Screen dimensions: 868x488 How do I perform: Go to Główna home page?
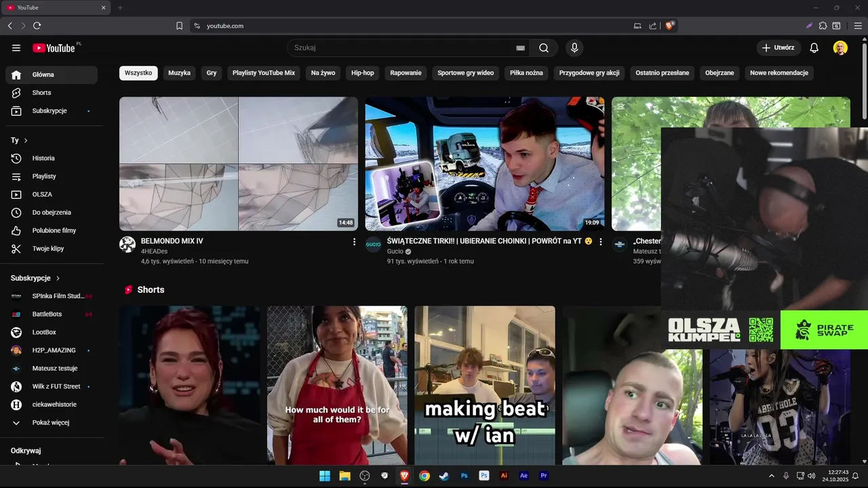point(52,75)
